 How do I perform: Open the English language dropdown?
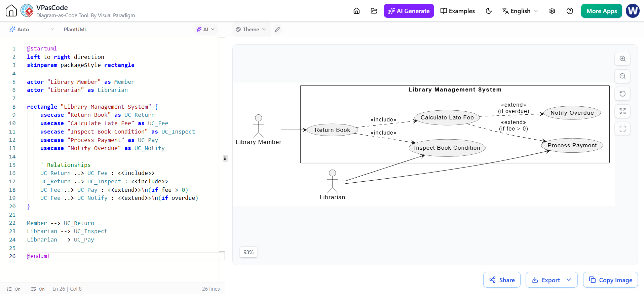coord(520,11)
